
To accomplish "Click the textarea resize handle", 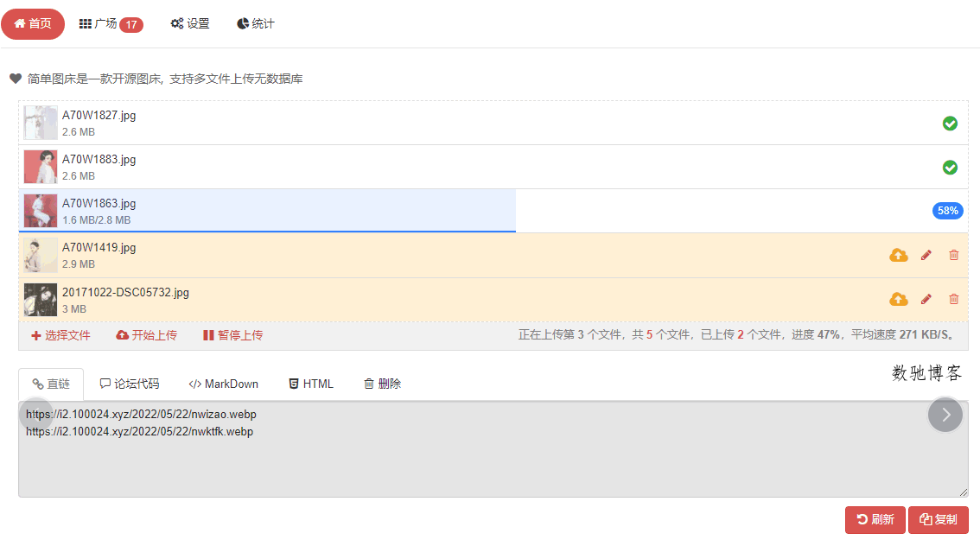I will click(x=963, y=492).
